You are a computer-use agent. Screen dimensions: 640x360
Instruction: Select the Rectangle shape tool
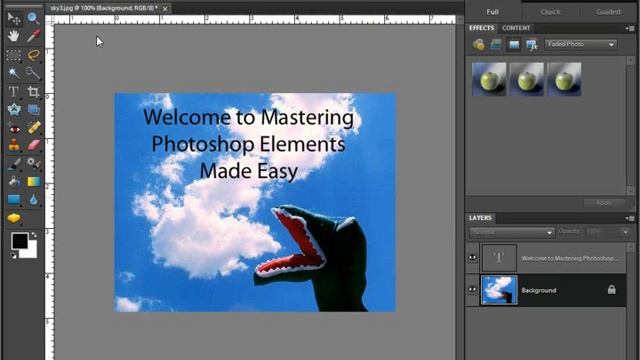[13, 200]
